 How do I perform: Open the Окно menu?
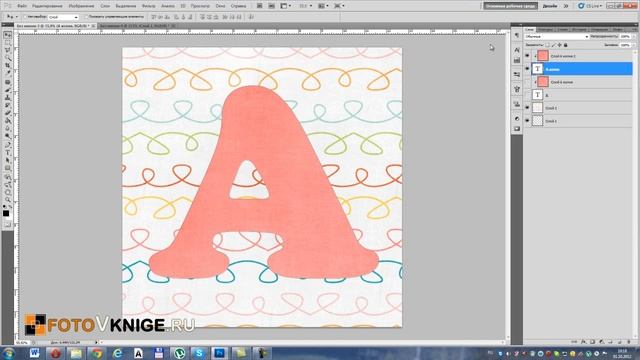(x=220, y=6)
